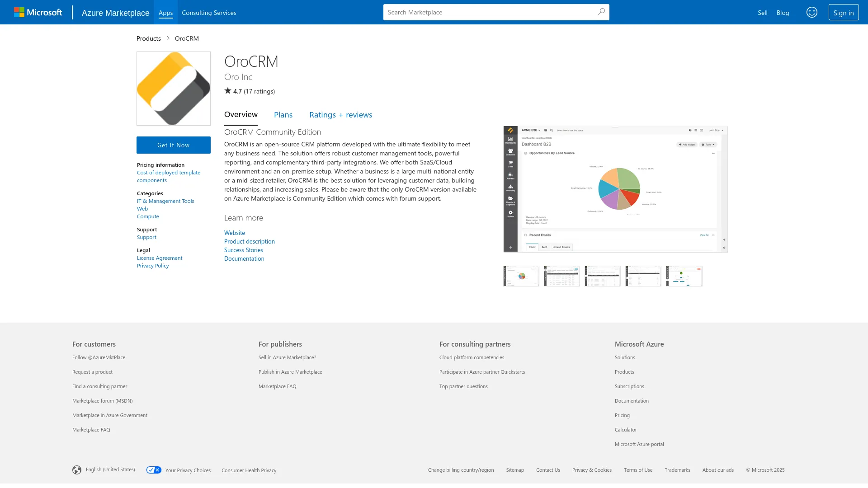Open Pricing footer link
The height and width of the screenshot is (488, 868).
(622, 415)
